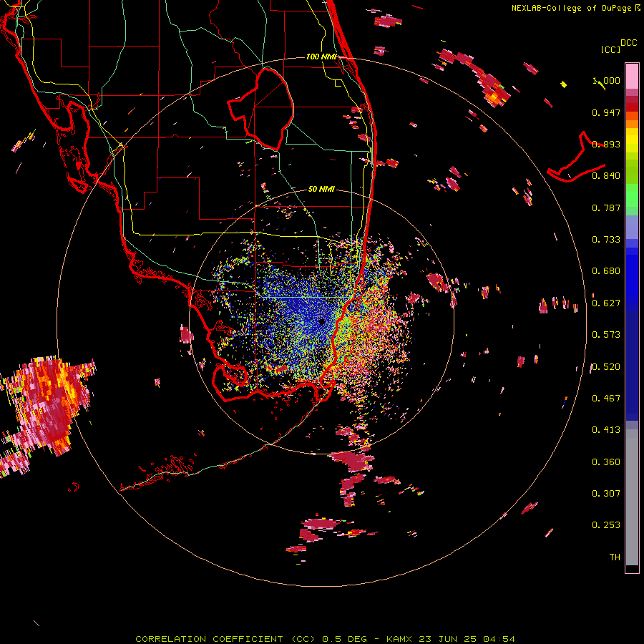Viewport: 644px width, 644px height.
Task: Select the 1.000 scale value
Action: coord(606,80)
